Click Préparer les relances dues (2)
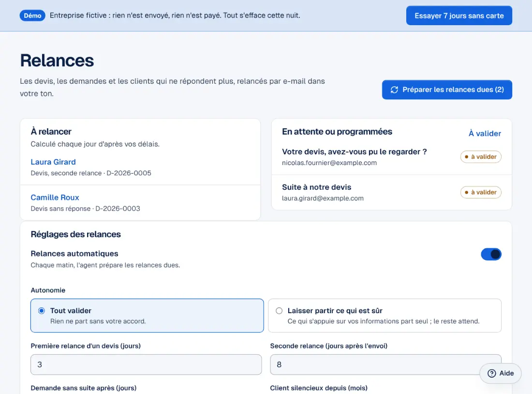532x394 pixels. [447, 90]
